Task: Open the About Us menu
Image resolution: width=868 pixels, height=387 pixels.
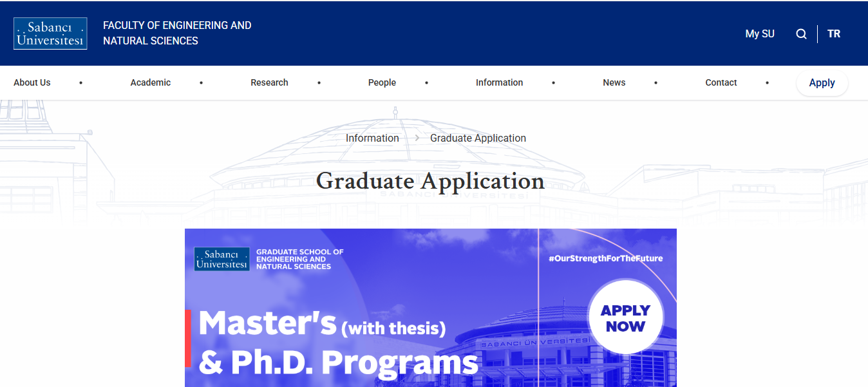Action: pyautogui.click(x=32, y=82)
